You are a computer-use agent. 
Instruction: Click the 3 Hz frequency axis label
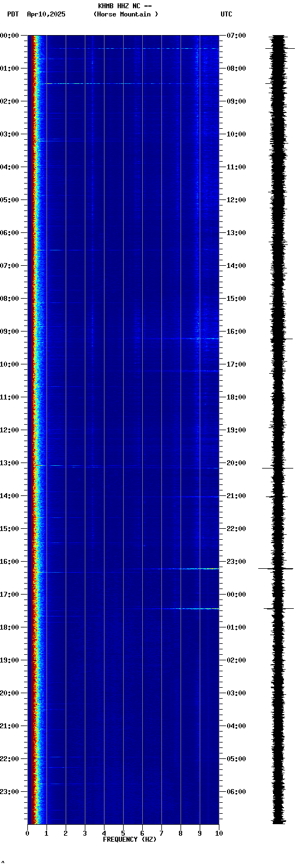point(85,833)
